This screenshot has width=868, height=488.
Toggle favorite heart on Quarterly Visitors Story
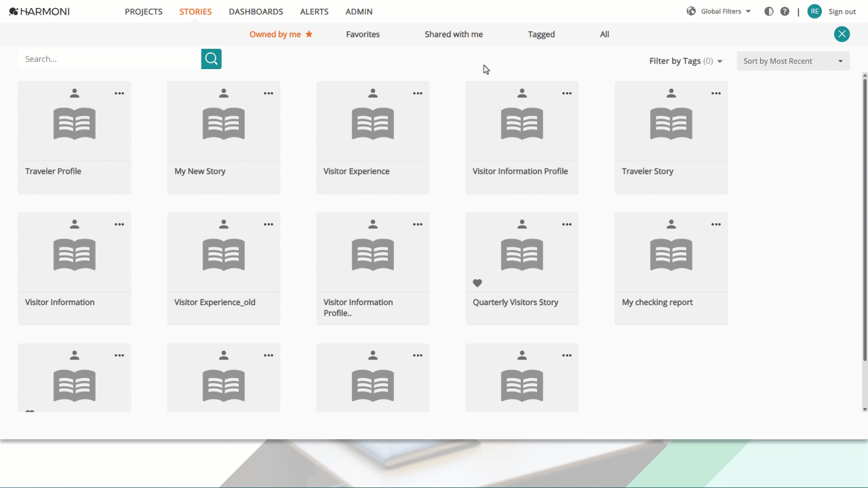(477, 283)
